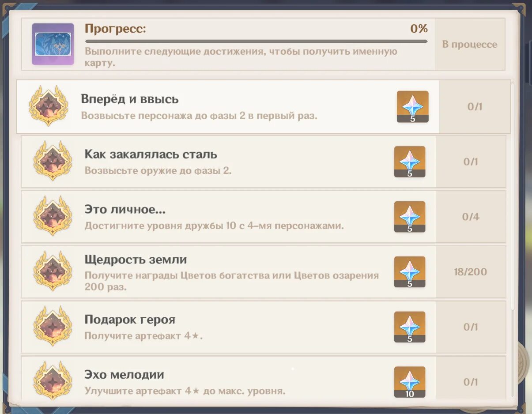The height and width of the screenshot is (414, 532).
Task: Click description Достигните уровня дружбы 10
Action: point(214,226)
